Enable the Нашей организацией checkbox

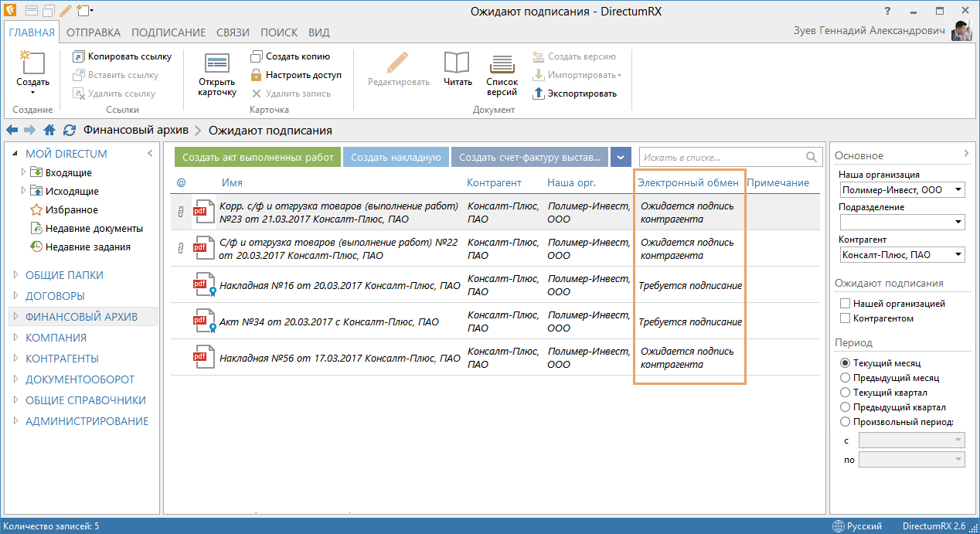click(x=846, y=304)
